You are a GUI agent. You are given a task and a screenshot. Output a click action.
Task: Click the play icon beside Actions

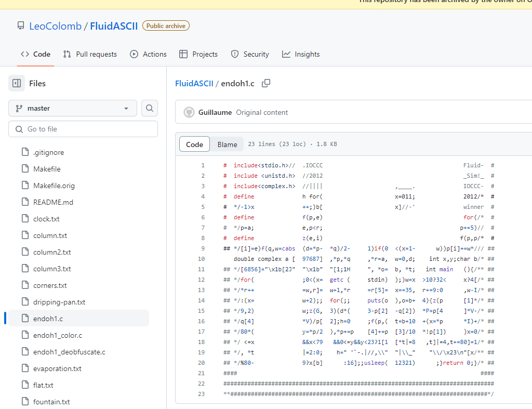[x=134, y=54]
